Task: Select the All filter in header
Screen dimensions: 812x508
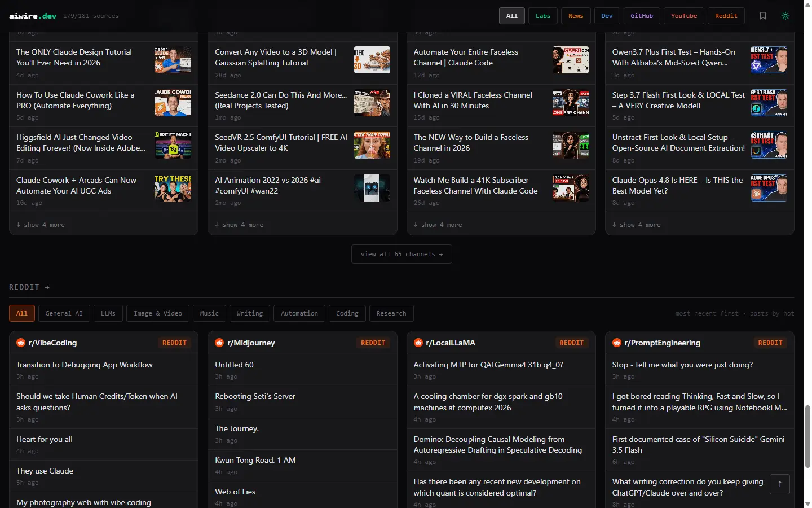Action: click(512, 16)
